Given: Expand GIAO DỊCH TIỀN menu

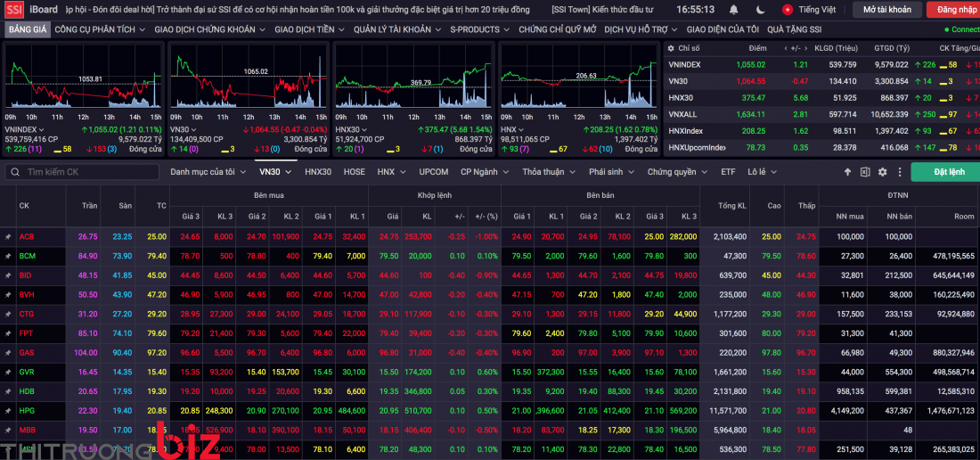Looking at the screenshot, I should point(309,29).
